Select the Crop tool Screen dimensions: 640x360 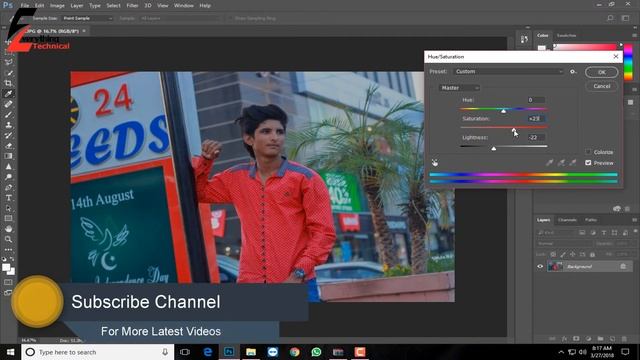pyautogui.click(x=8, y=83)
